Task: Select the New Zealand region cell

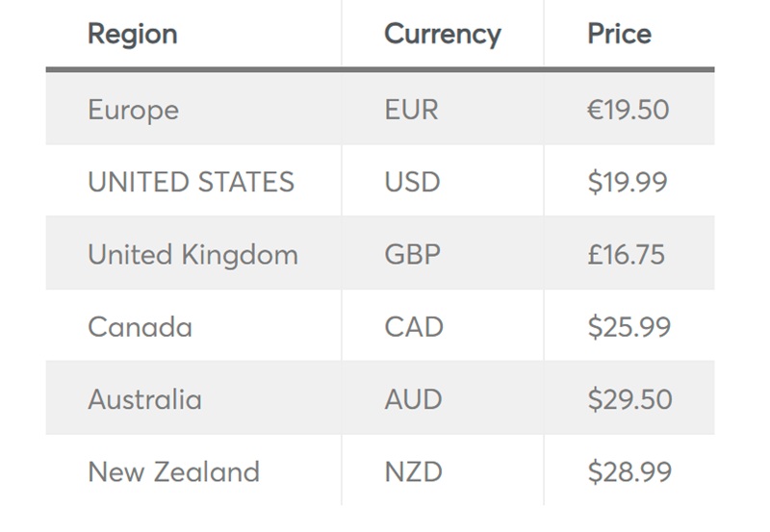Action: pyautogui.click(x=173, y=472)
